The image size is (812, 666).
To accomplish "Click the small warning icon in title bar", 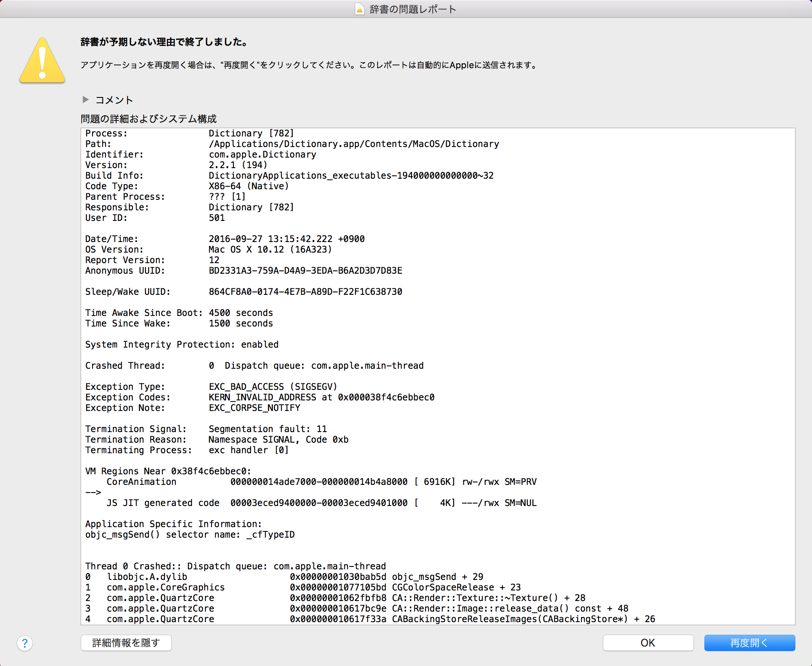I will click(359, 9).
